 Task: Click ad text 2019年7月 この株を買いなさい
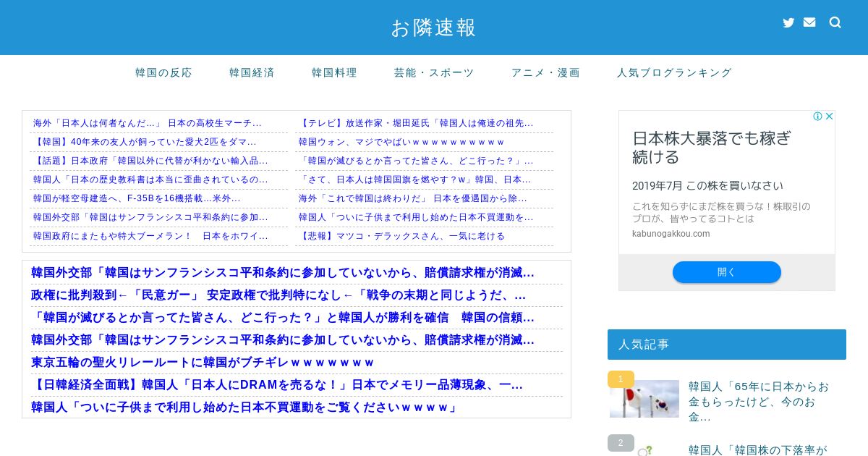coord(707,185)
